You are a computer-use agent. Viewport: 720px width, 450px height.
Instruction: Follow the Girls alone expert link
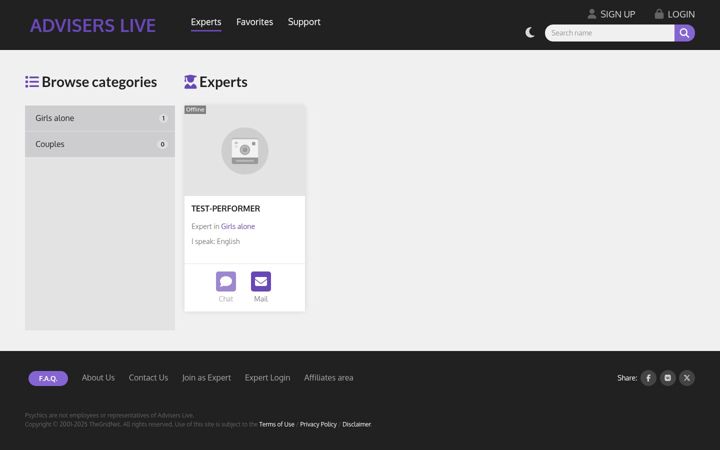(x=238, y=226)
